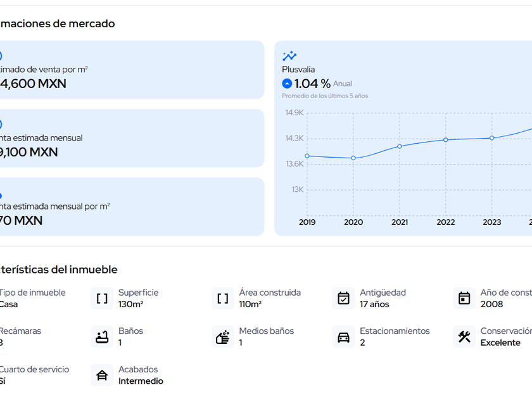Select the 2019 data point on chart

307,156
